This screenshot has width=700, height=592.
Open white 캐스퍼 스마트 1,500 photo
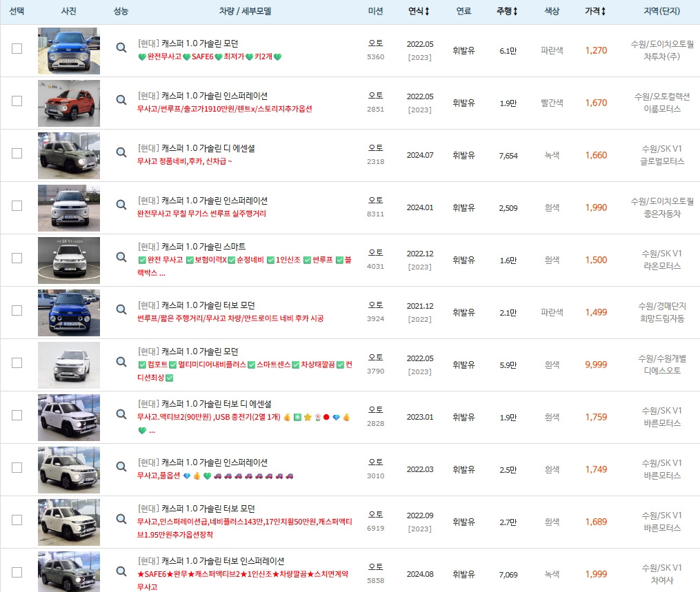coord(69,260)
